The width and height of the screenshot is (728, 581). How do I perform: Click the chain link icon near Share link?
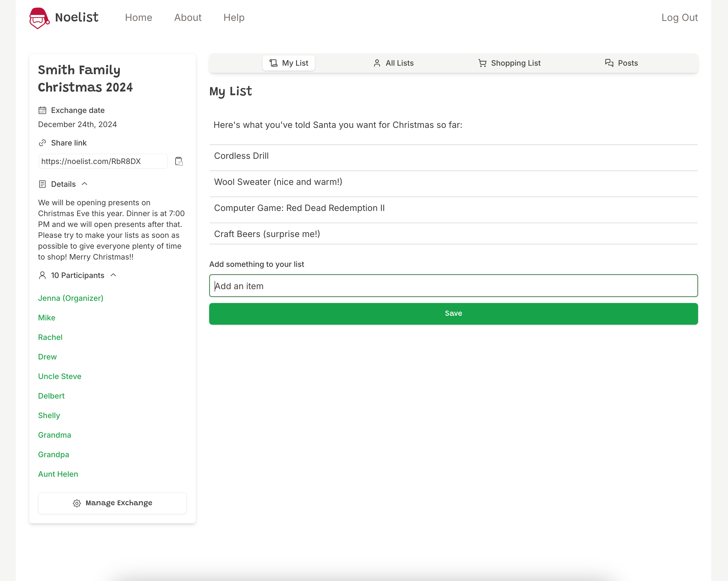[42, 143]
